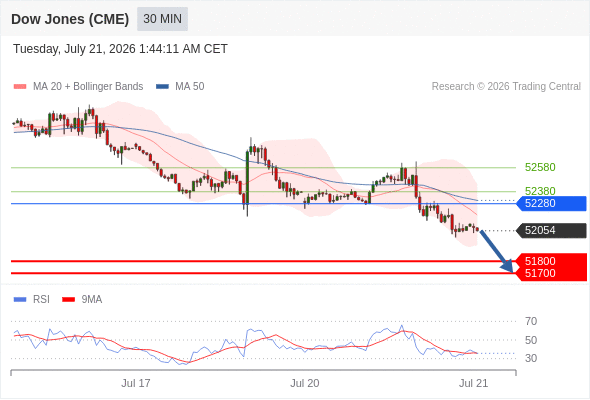Select the MA 50 legend label
Viewport: 590px width, 400px height.
pyautogui.click(x=190, y=87)
